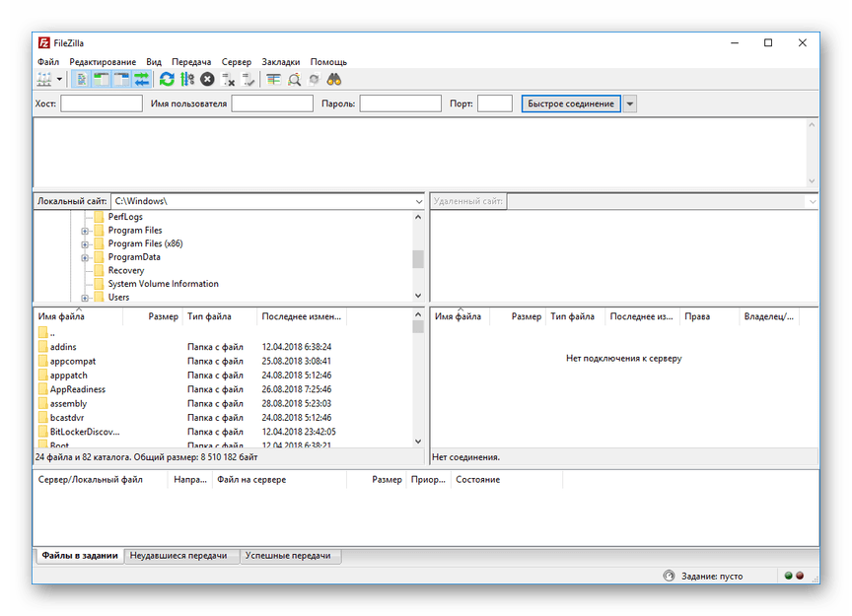
Task: Sort local files by Имя файла column
Action: pyautogui.click(x=61, y=316)
